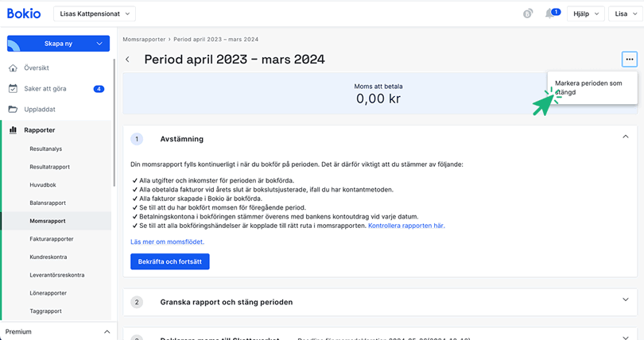Open the Lisas Kattpensionat company dropdown
This screenshot has width=644, height=340.
(x=96, y=14)
